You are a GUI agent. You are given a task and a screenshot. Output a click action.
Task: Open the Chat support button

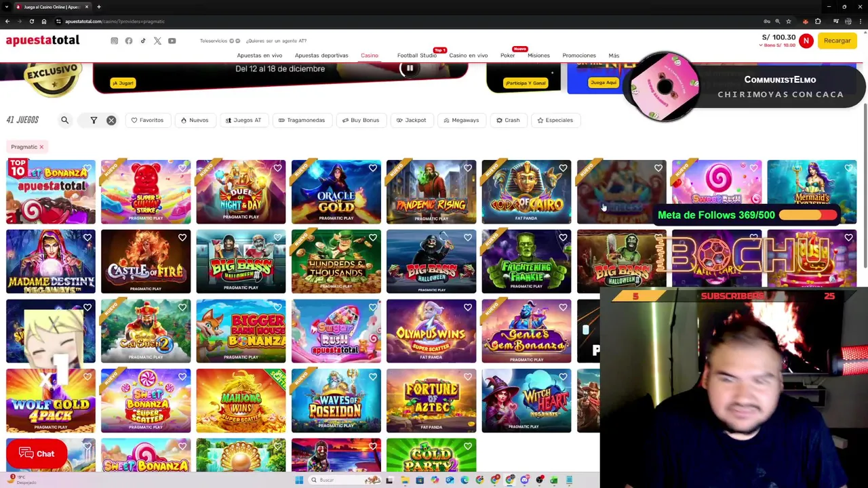pyautogui.click(x=37, y=454)
